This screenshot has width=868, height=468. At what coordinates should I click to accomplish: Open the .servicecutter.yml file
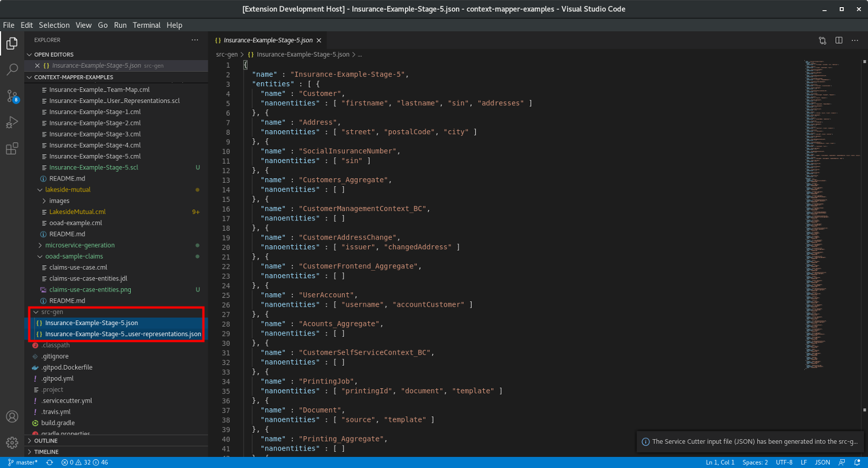tap(116, 400)
